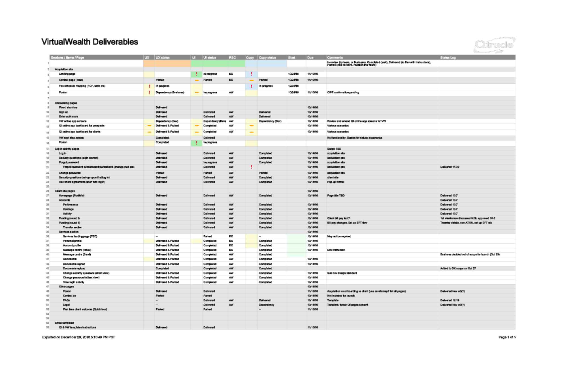Click the orange dash in Contact page (TBD) Copy column
Viewport: 588px width, 378px height.
[x=251, y=80]
